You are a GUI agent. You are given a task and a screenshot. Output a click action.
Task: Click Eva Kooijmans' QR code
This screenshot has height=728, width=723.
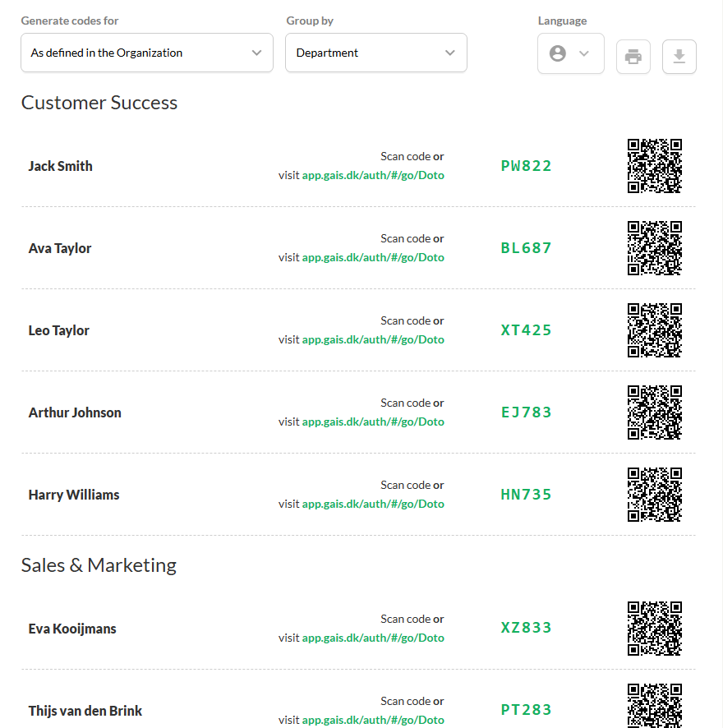pos(655,629)
